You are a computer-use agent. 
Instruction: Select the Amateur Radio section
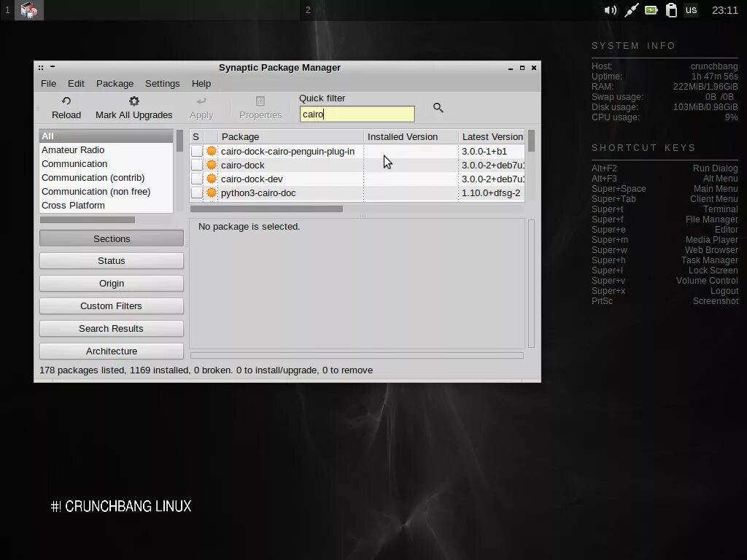pyautogui.click(x=106, y=149)
